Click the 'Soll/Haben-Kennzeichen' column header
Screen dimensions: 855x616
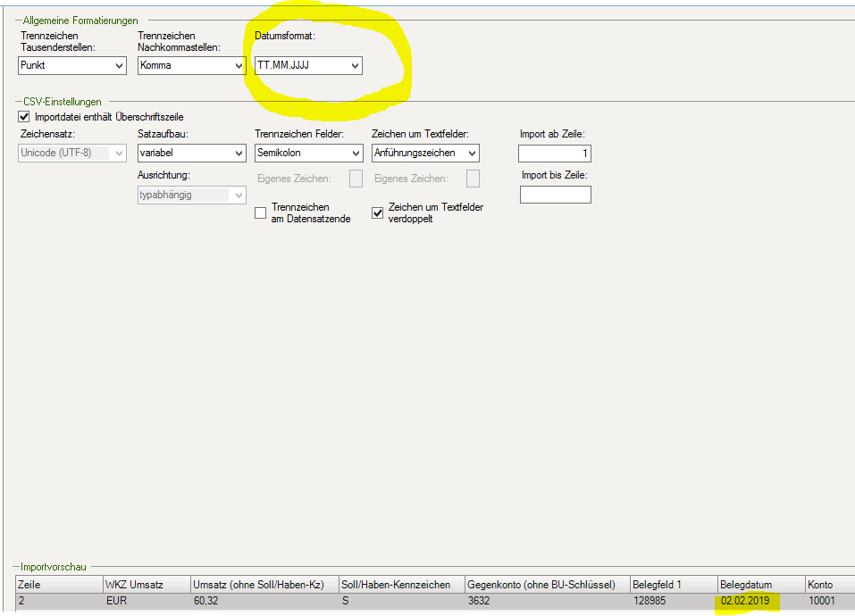(402, 585)
